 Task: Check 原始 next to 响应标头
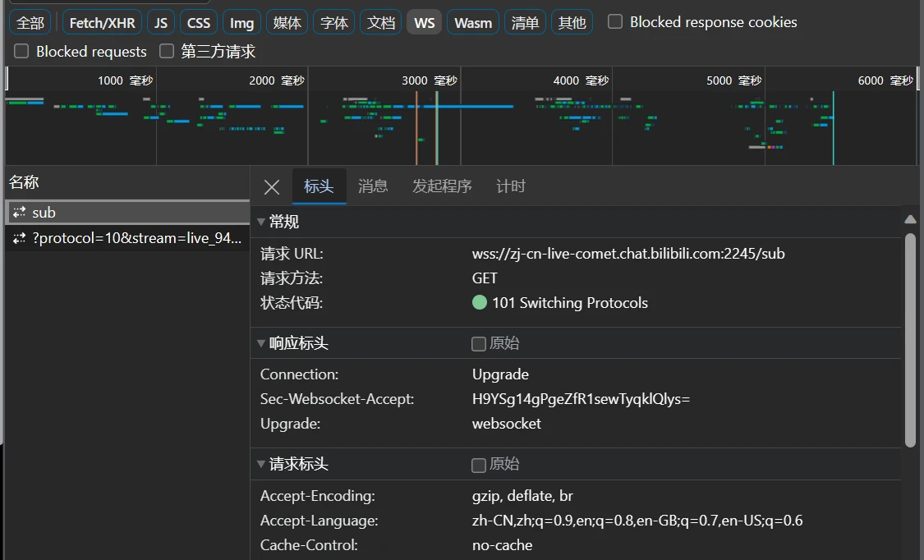479,344
